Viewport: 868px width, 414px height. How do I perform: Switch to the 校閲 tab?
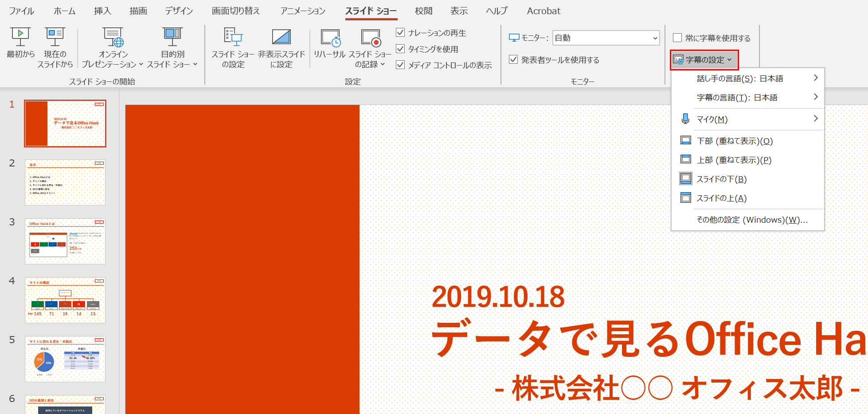coord(423,11)
